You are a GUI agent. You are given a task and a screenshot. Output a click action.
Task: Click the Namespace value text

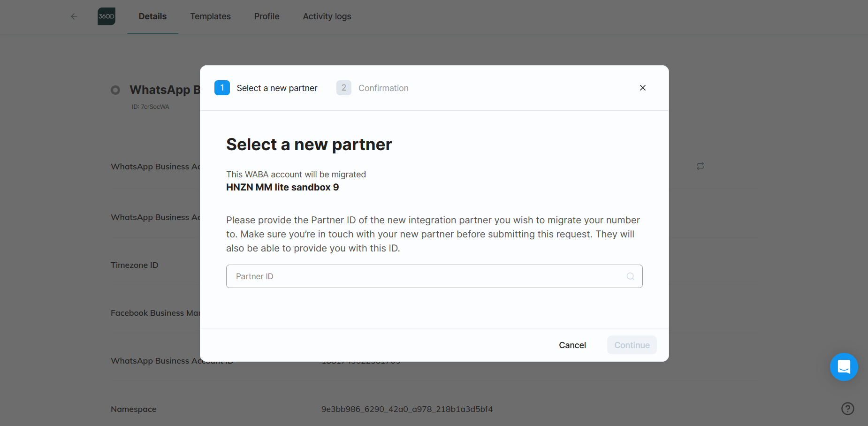pos(407,409)
